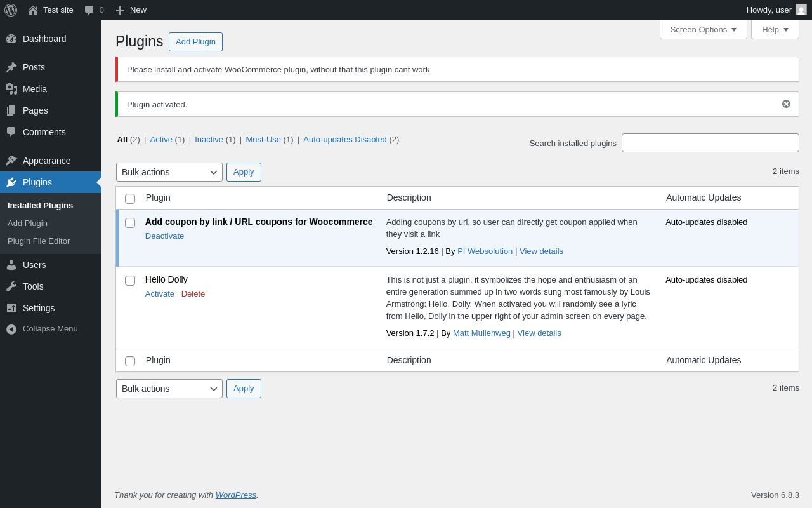This screenshot has height=508, width=812.
Task: Click the WordPress logo icon
Action: click(11, 10)
